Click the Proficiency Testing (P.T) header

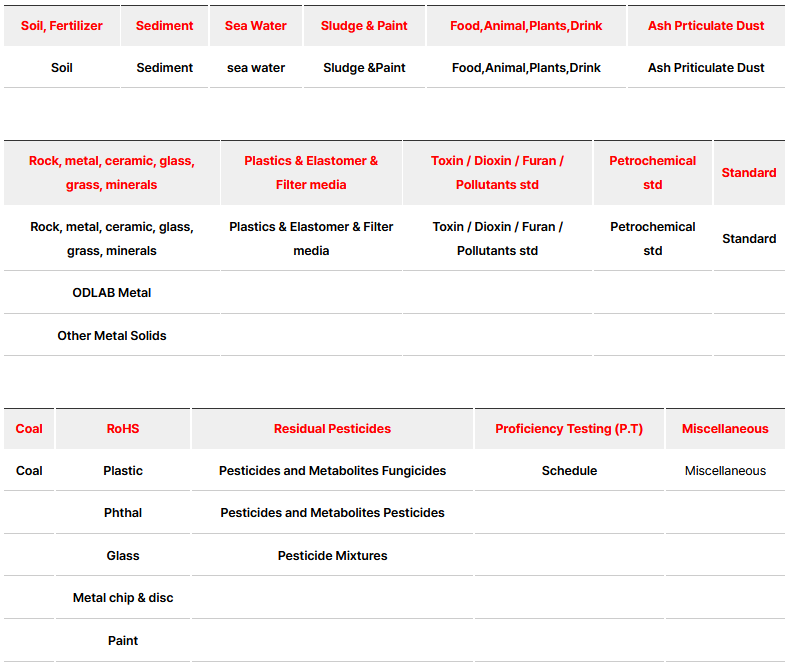coord(569,429)
